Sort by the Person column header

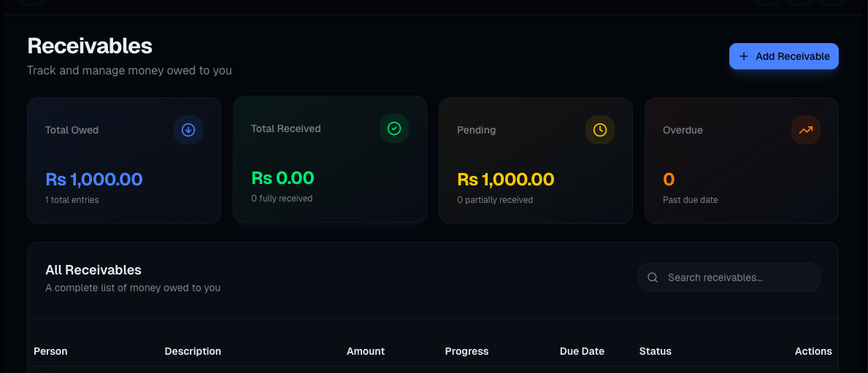(50, 351)
